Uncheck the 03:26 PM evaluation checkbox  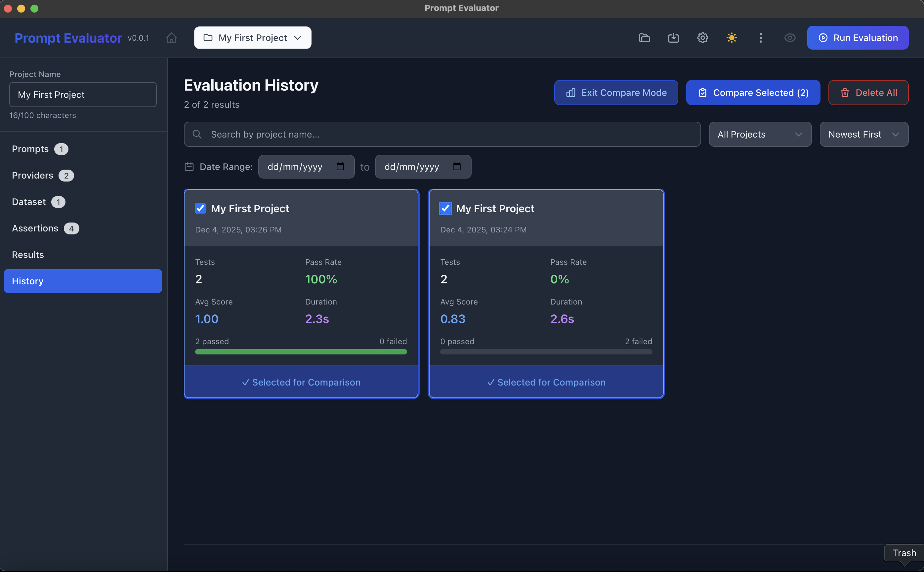coord(200,208)
